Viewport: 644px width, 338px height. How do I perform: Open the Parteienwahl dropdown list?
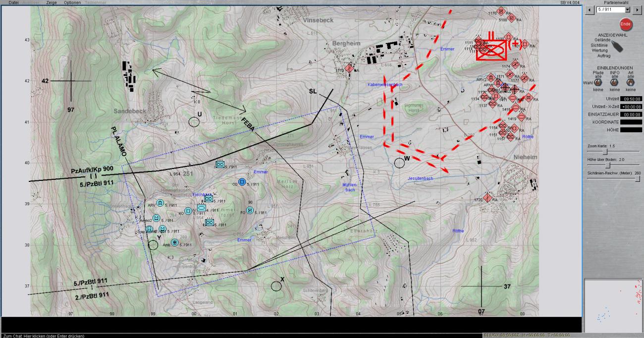tap(628, 9)
